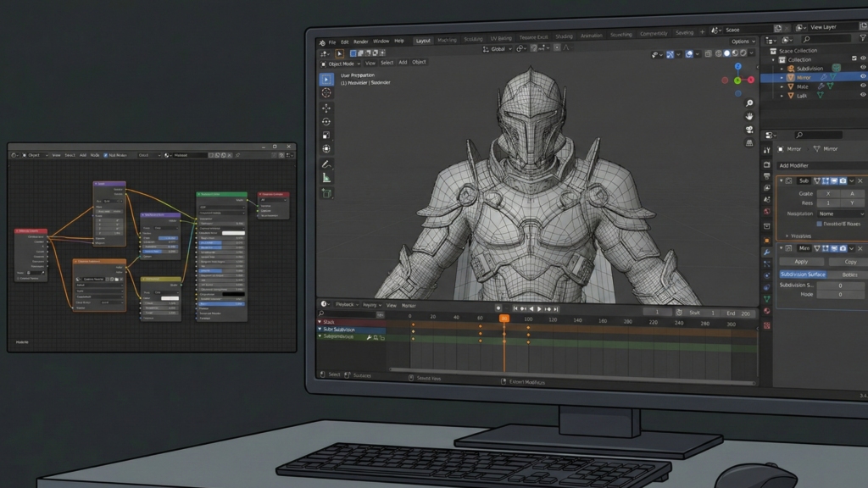Click the viewport zoom magnifier icon
868x488 pixels.
coord(749,103)
